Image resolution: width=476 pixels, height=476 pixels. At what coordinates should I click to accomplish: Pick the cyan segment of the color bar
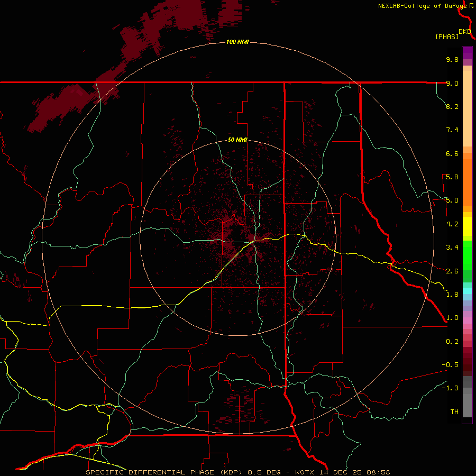(x=467, y=291)
